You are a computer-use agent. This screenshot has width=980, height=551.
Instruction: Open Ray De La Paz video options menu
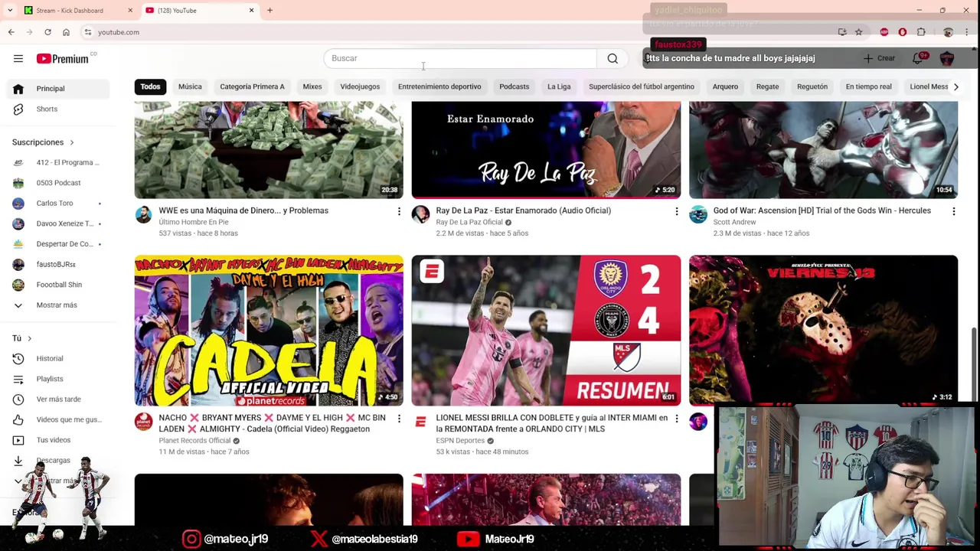click(676, 211)
